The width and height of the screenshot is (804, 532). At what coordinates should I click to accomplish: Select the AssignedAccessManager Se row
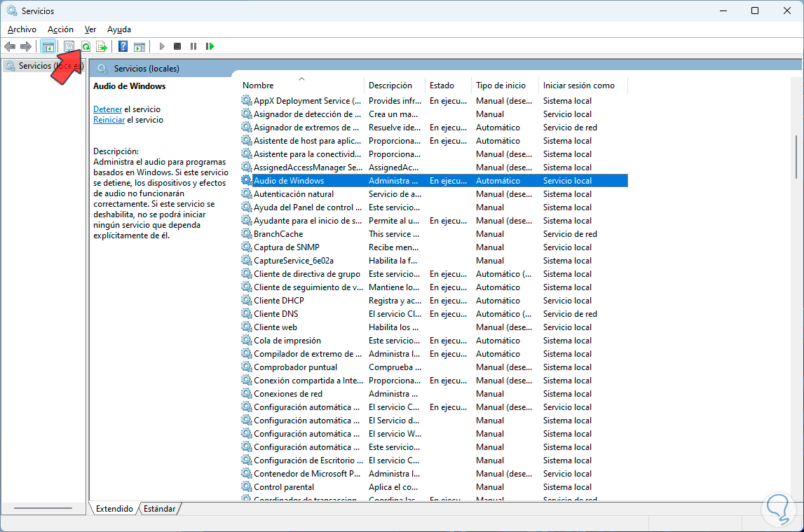[434, 168]
